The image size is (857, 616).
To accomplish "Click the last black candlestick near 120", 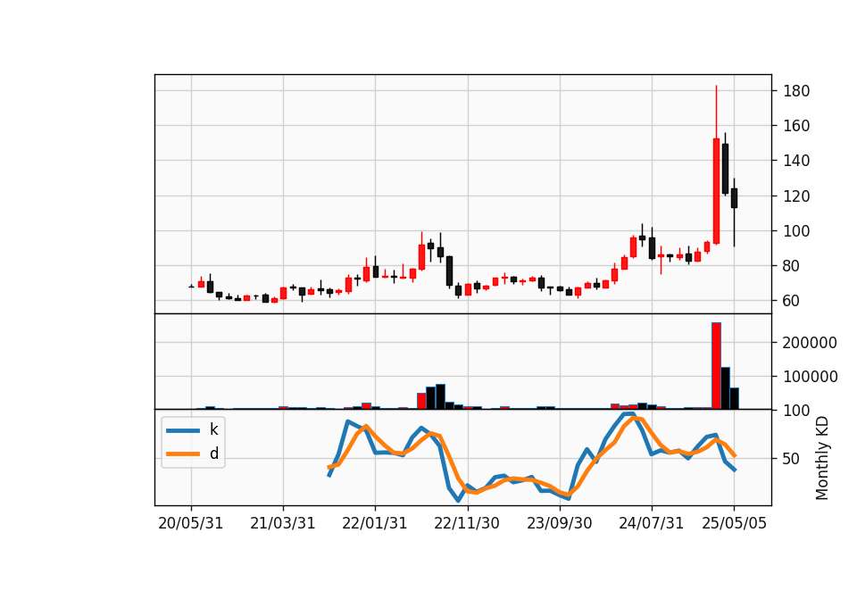I will coord(734,198).
